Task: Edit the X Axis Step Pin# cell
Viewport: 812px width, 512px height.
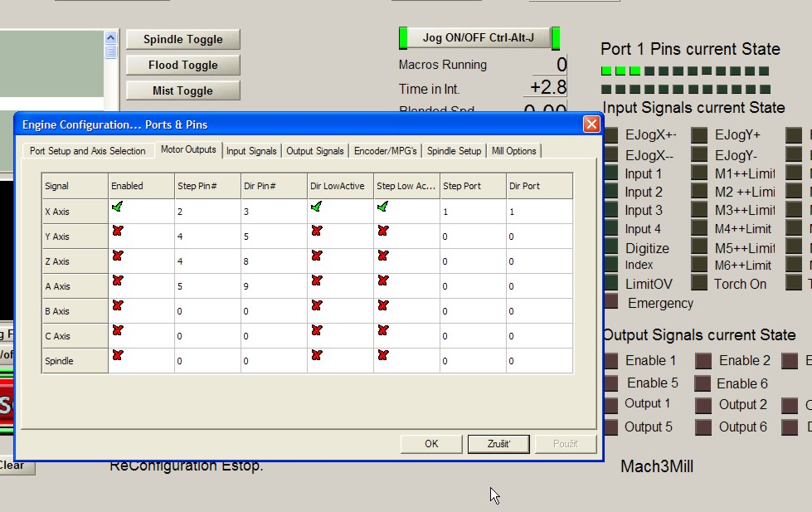Action: click(x=207, y=212)
